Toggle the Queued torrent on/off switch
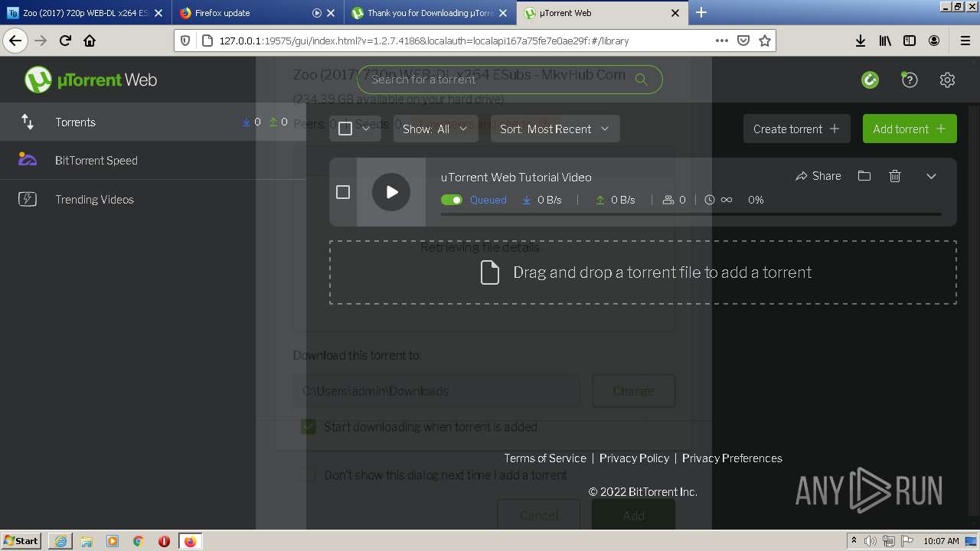The image size is (980, 551). [x=452, y=200]
